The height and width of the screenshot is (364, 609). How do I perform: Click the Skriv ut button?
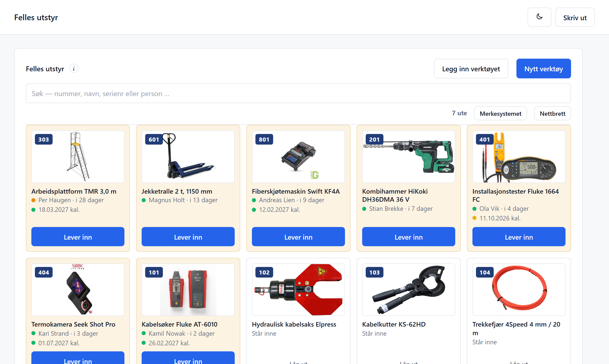[x=575, y=17]
